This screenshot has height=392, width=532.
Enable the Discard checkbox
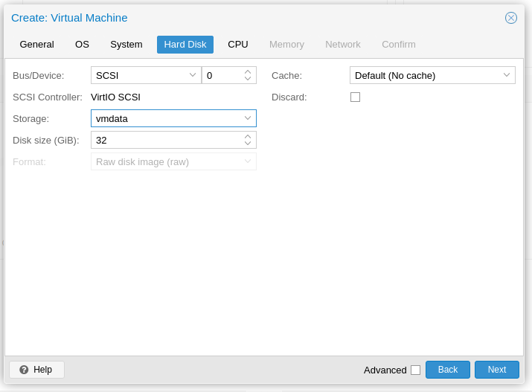[x=355, y=97]
